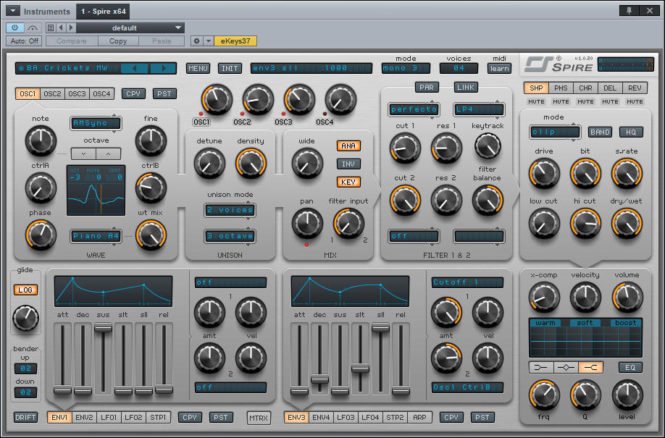665x438 pixels.
Task: Open the gear settings icon beside eKeys37
Action: (196, 41)
